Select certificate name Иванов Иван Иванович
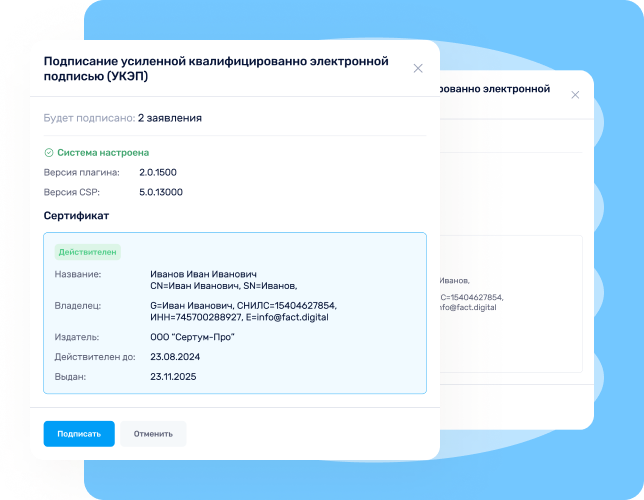Viewport: 644px width, 500px height. pyautogui.click(x=204, y=274)
